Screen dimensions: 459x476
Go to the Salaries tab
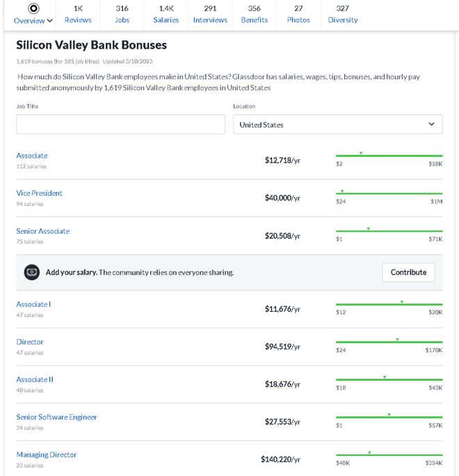coord(166,14)
